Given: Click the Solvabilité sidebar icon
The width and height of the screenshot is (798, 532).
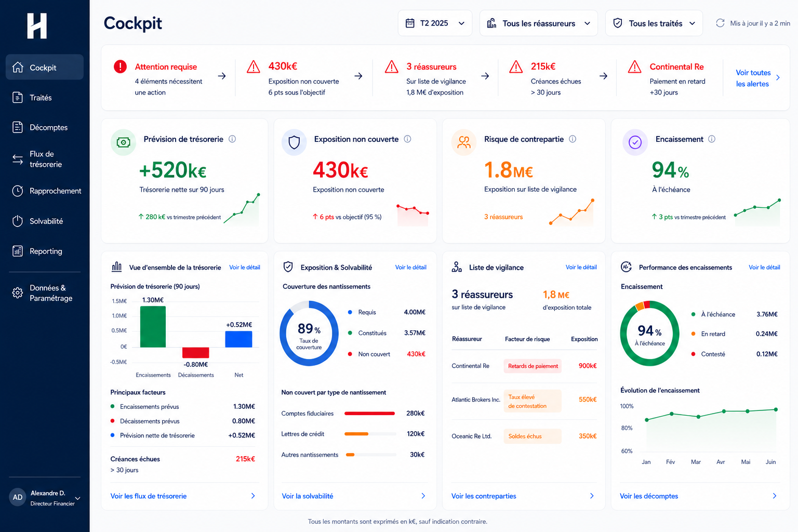Looking at the screenshot, I should (x=18, y=221).
